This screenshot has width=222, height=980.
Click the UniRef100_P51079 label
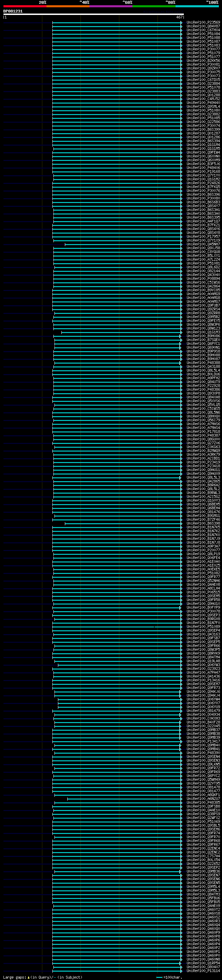point(203,53)
